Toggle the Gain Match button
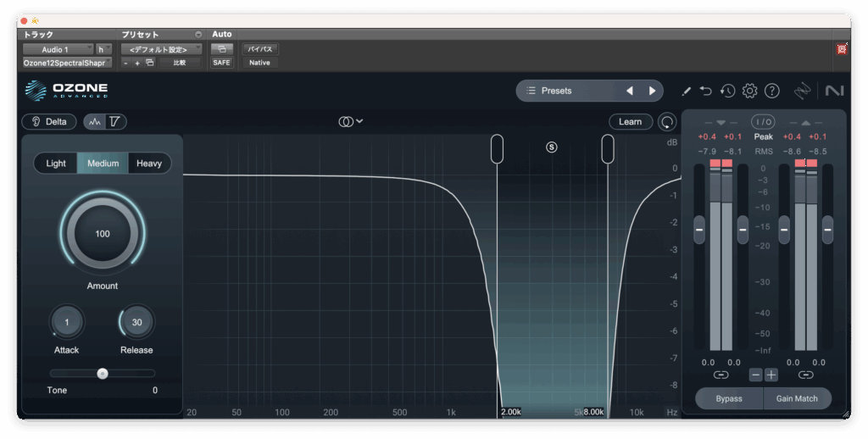 click(797, 398)
